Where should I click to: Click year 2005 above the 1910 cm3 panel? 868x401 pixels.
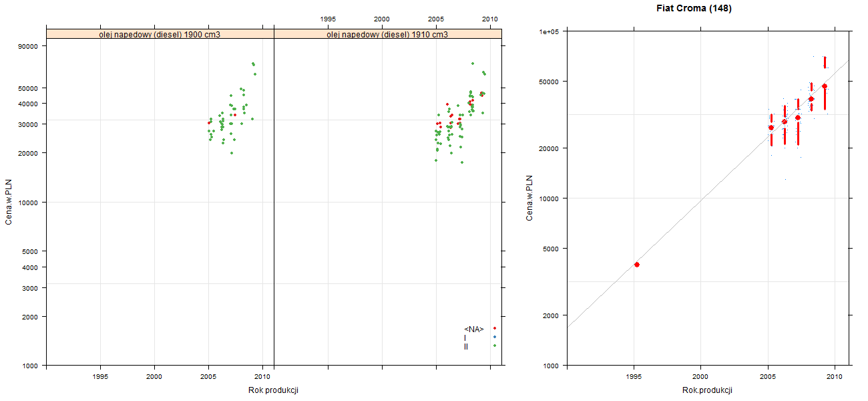436,19
